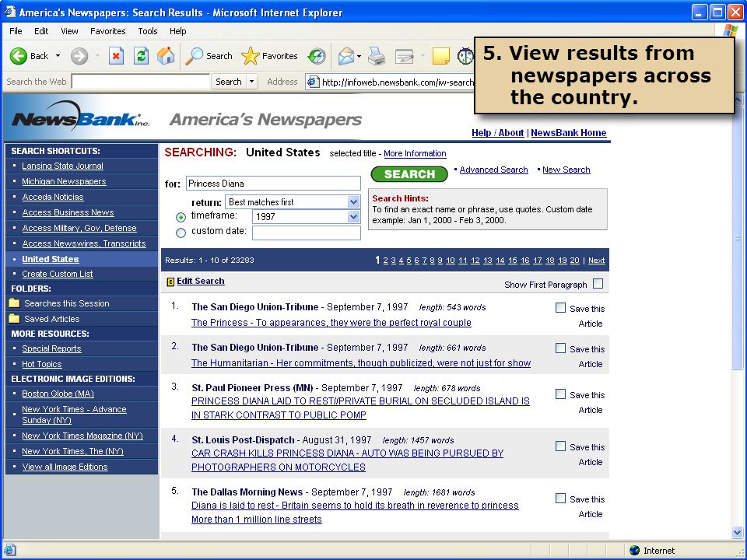
Task: Open the File menu
Action: [16, 31]
